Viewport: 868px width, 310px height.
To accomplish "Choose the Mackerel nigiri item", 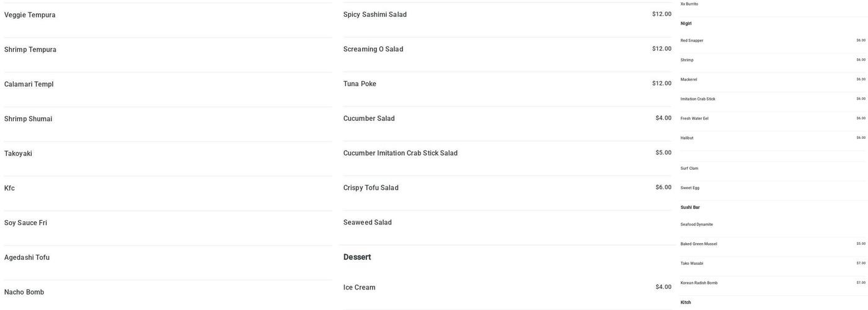I will pos(689,79).
